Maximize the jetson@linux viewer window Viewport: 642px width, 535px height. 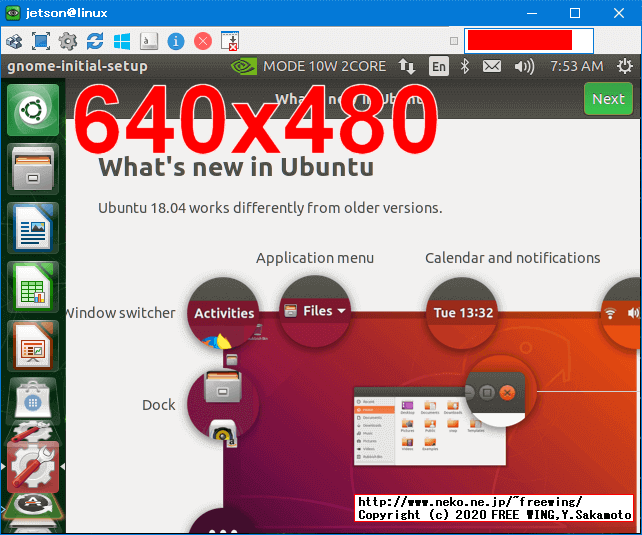point(575,13)
